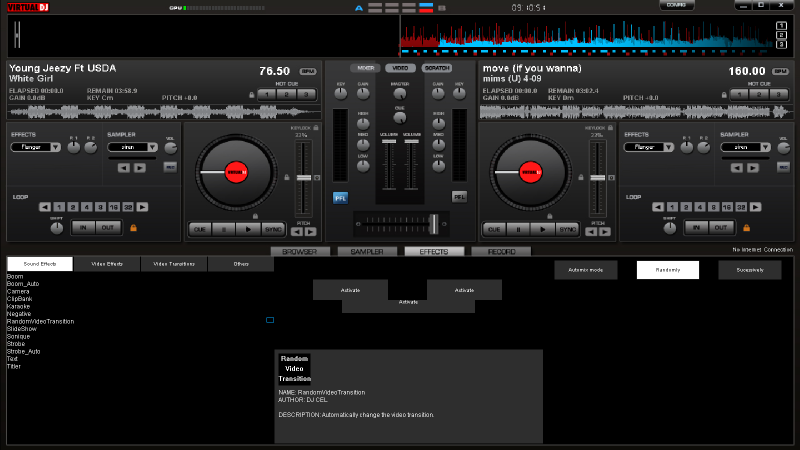Screen dimensions: 800x450
Task: Halve loop length with left deck arrow
Action: coord(43,207)
